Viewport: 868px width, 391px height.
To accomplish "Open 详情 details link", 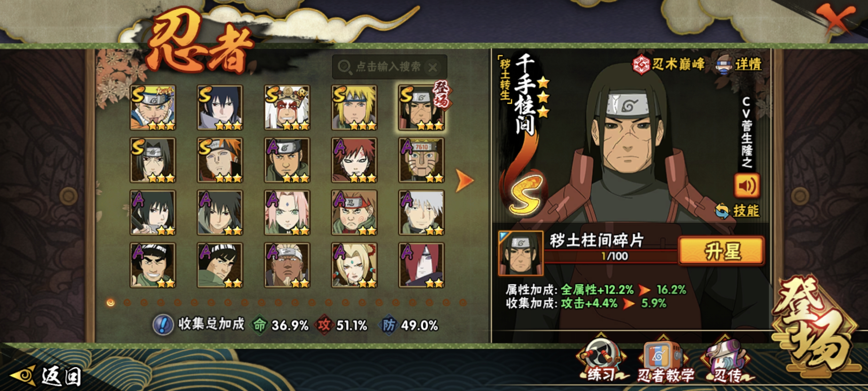I will click(748, 64).
